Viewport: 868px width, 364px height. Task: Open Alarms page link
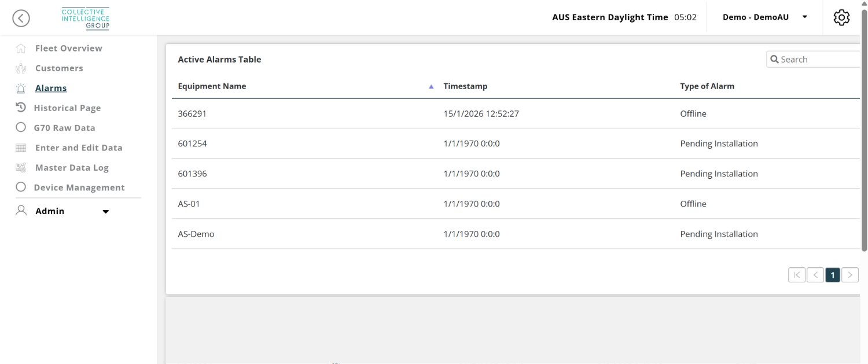51,88
